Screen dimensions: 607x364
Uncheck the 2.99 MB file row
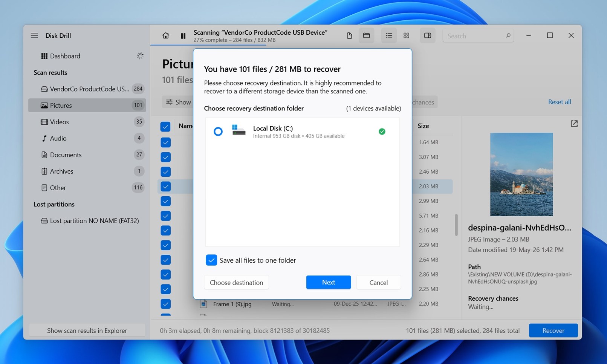click(165, 201)
